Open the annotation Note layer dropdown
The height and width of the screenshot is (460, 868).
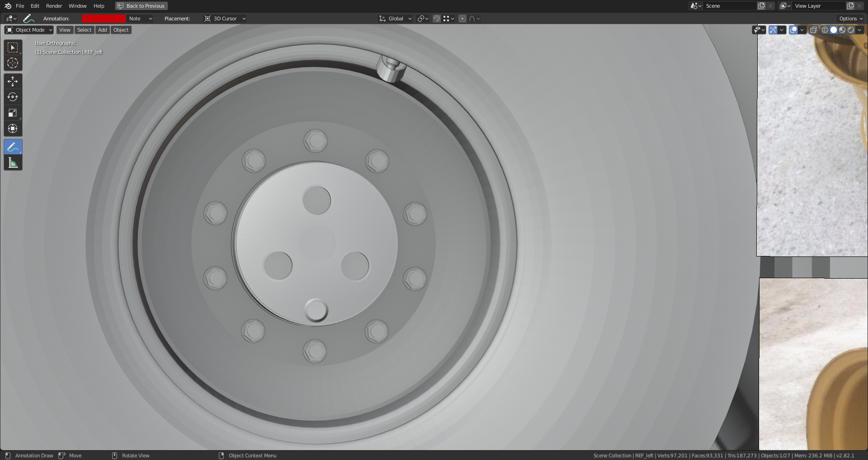tap(141, 19)
